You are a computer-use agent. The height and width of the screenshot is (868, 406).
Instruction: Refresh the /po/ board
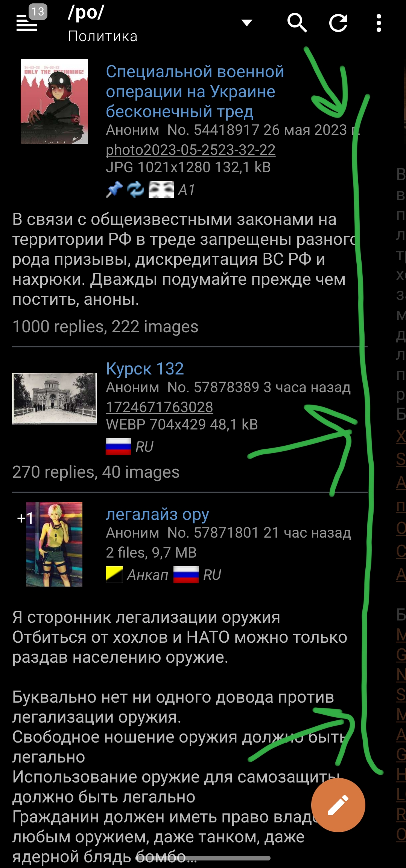click(338, 23)
